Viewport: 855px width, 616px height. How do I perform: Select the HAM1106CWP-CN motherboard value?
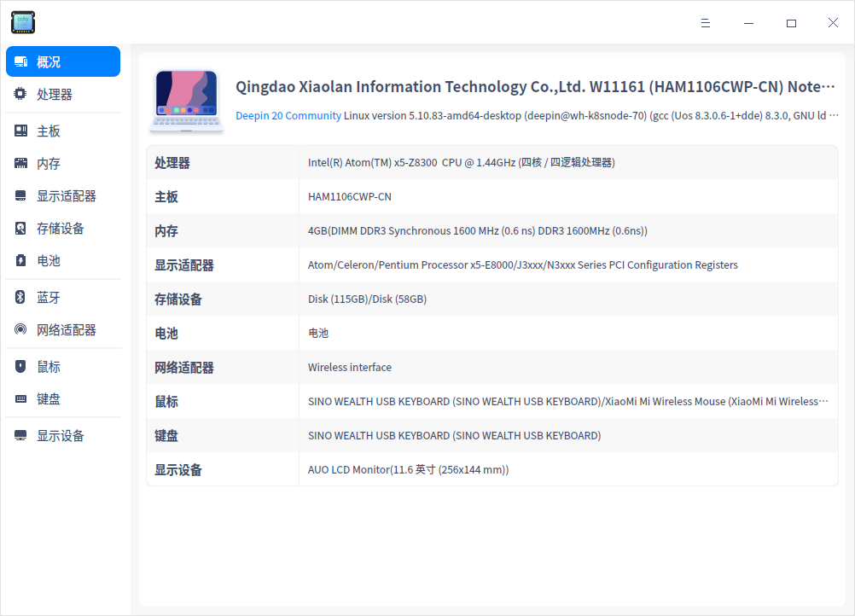(350, 197)
